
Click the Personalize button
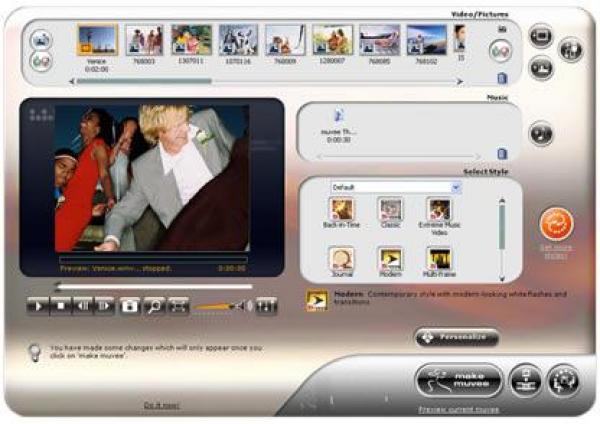click(x=456, y=338)
